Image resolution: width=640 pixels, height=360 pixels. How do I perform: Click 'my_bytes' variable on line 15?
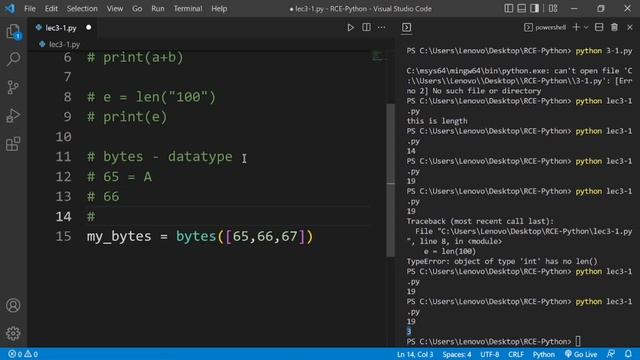tap(119, 236)
